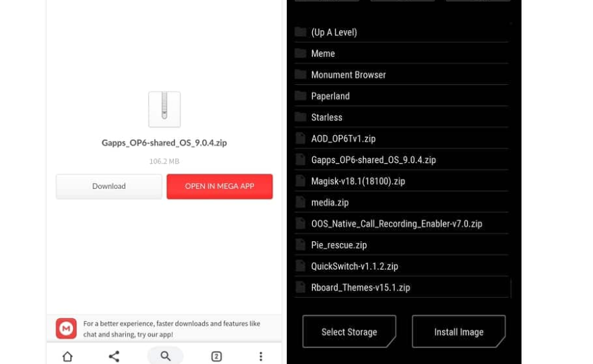Select QuickSwitch-v1.1.2.zip file
This screenshot has width=593, height=364.
point(354,266)
